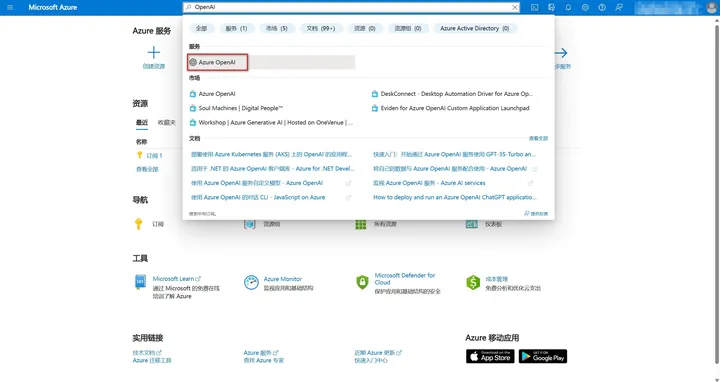Click the Azure Monitor link
Screen dimensions: 720x382
282,279
